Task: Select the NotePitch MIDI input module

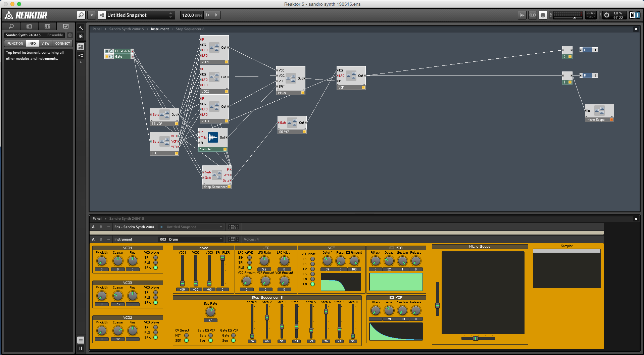Action: 119,51
